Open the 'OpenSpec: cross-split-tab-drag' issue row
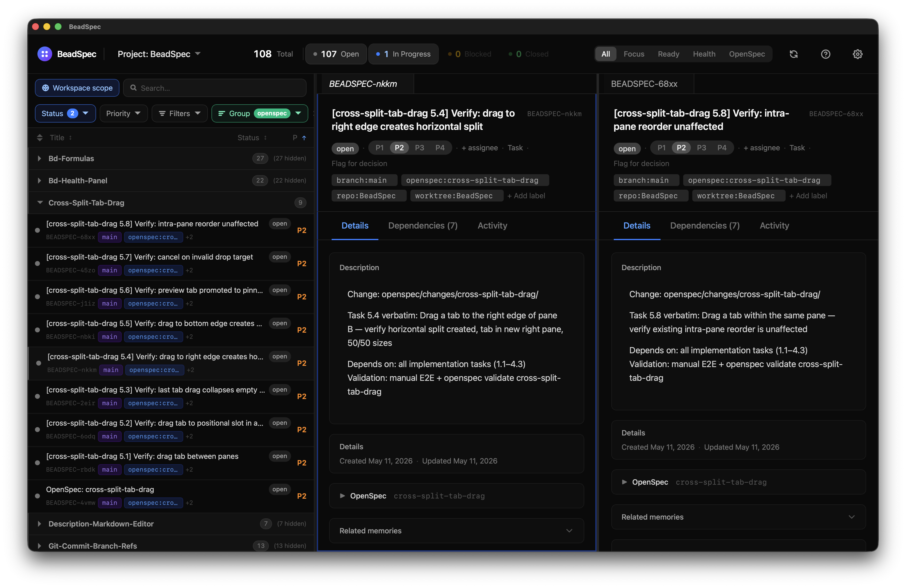Viewport: 906px width, 588px height. 171,496
